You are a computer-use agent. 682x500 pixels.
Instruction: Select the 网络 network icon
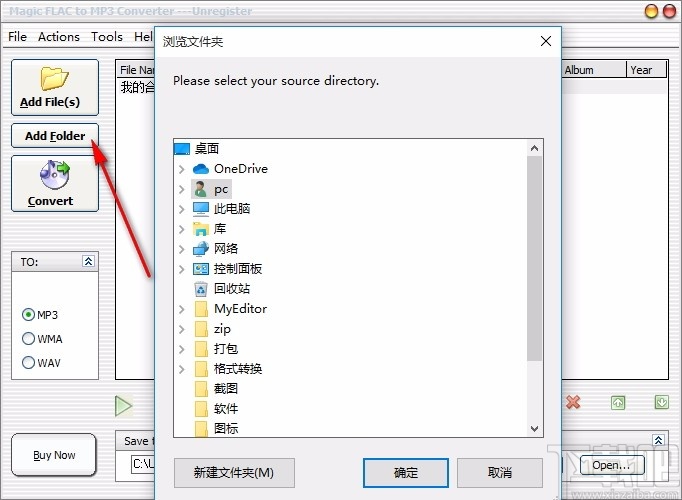(x=201, y=249)
